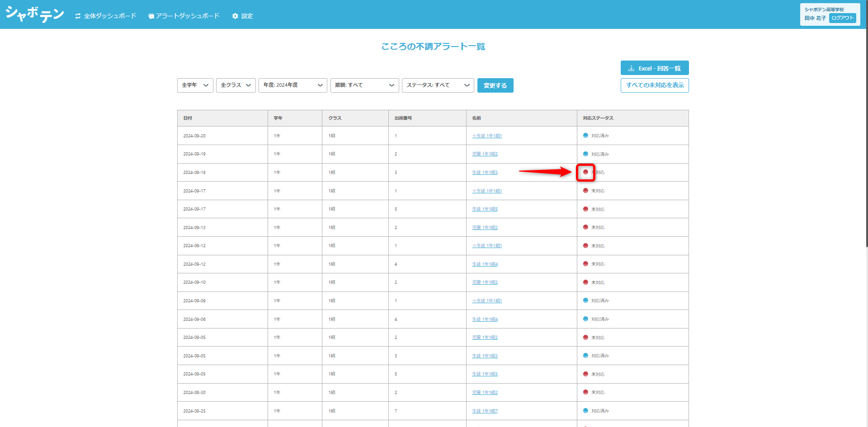Download the Excel - 回答一覧 file
Image resolution: width=868 pixels, height=427 pixels.
pos(655,68)
